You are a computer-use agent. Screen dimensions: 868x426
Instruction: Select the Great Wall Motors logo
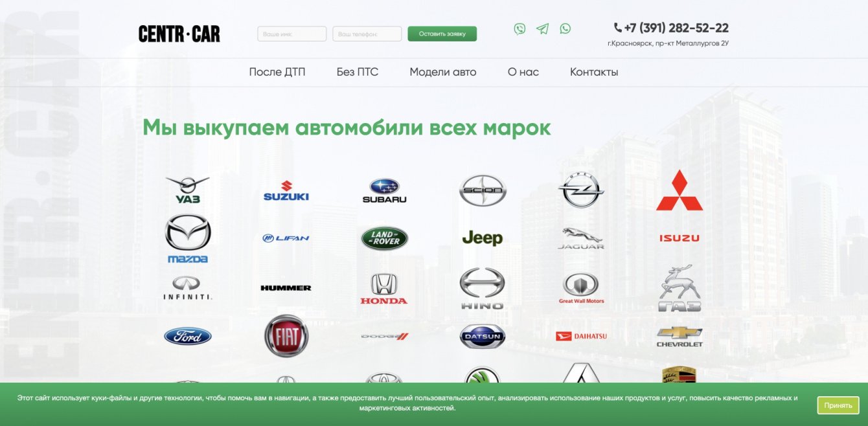581,288
